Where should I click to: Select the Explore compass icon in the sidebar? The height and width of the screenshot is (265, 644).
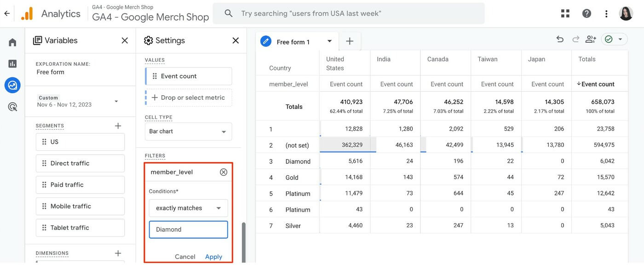[x=12, y=85]
